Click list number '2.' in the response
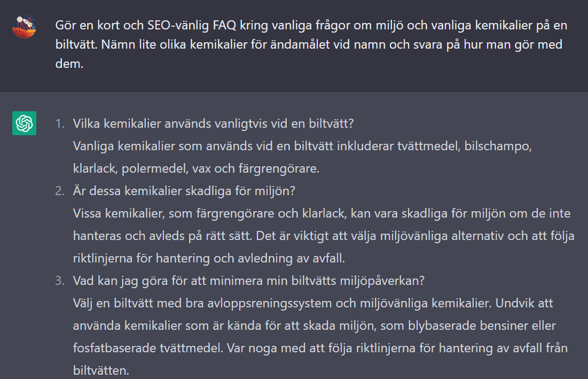Image resolution: width=588 pixels, height=379 pixels. click(x=60, y=191)
